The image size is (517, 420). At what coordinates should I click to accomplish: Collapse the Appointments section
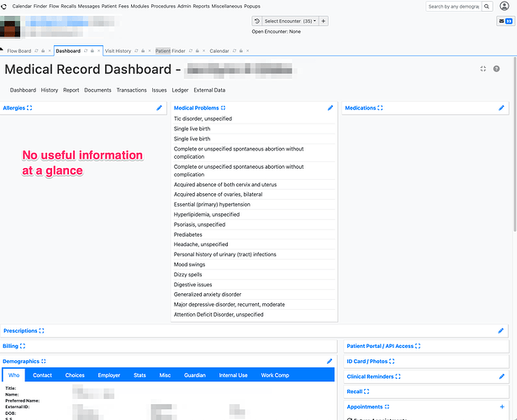coord(387,407)
